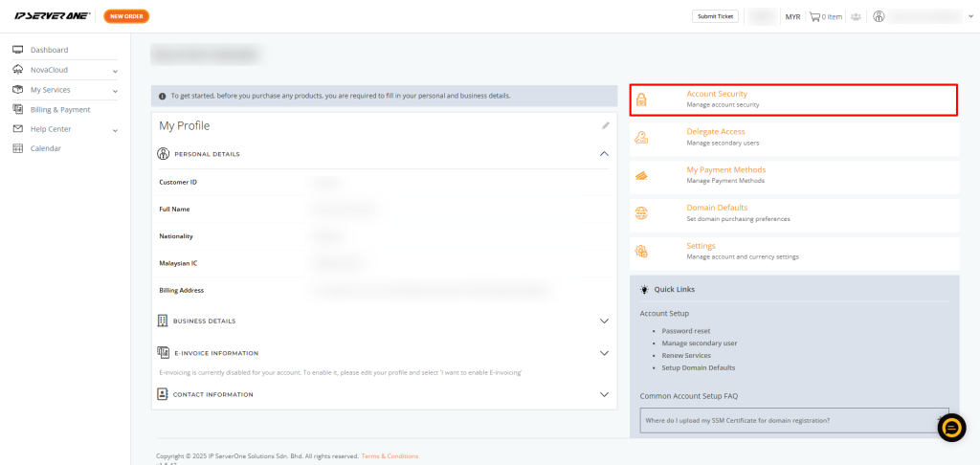This screenshot has width=980, height=465.
Task: Open the Account Security link
Action: coord(717,94)
